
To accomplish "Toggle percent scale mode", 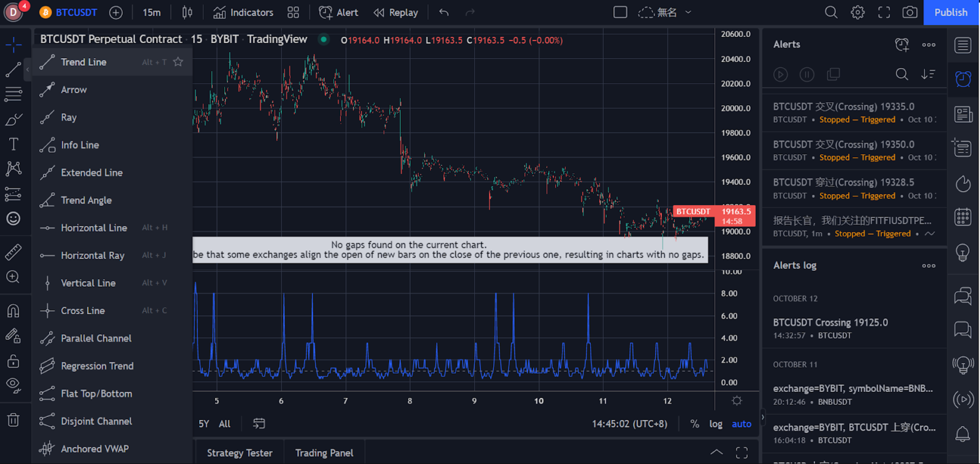I will [695, 424].
